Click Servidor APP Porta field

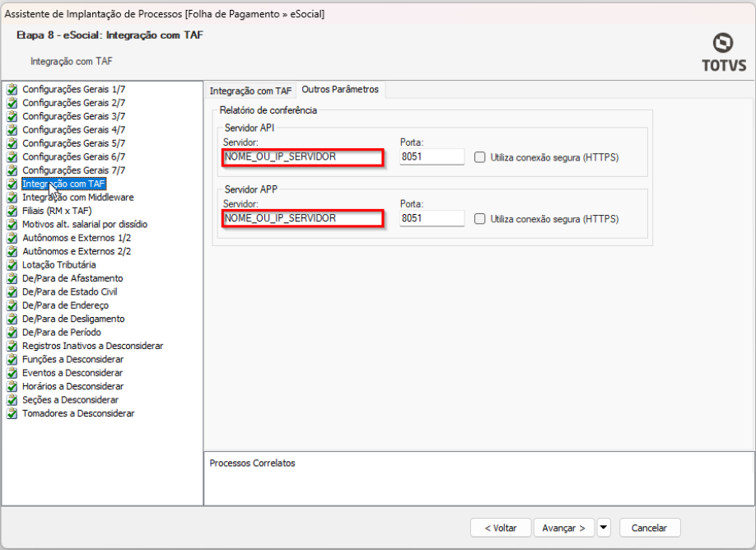tap(432, 218)
